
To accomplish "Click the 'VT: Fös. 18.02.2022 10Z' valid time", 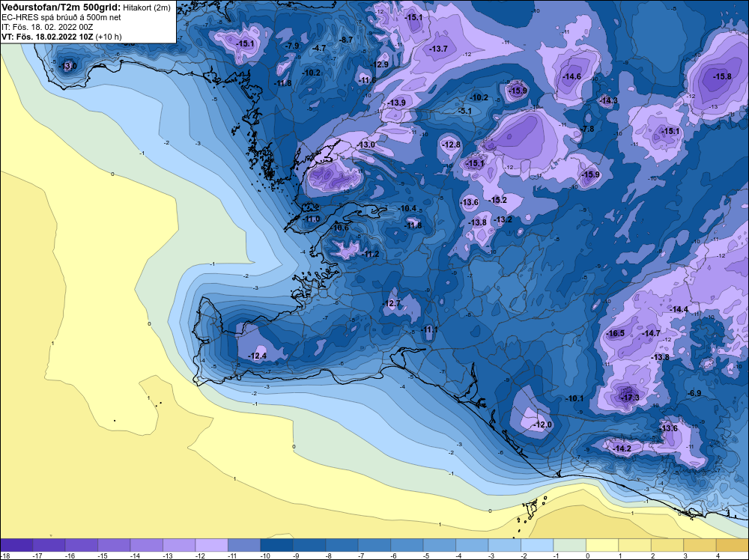I will pos(48,37).
